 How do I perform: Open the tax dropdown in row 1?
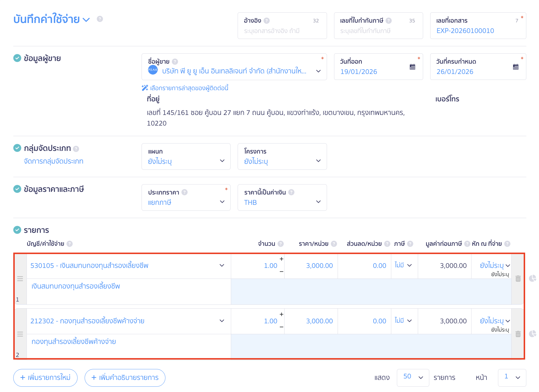click(x=403, y=265)
